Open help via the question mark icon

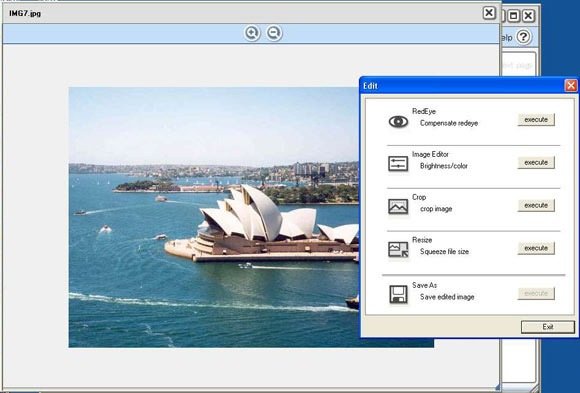tap(523, 37)
